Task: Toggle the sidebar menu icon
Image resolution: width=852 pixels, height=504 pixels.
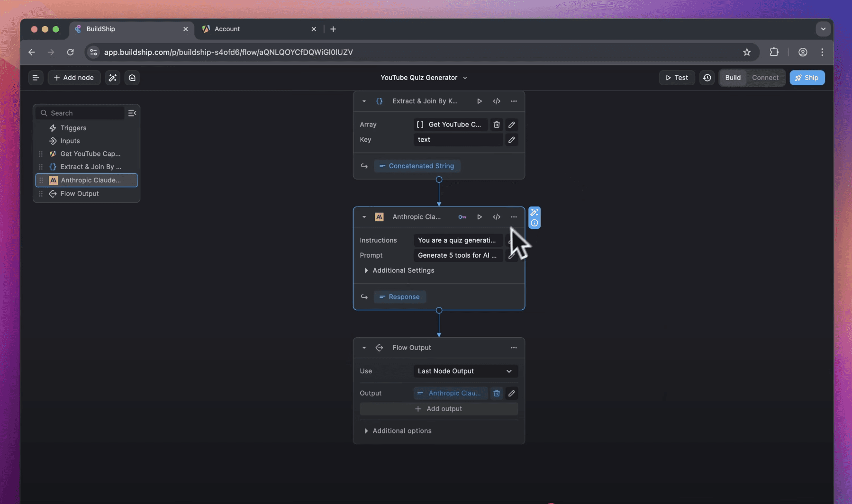Action: 36,78
